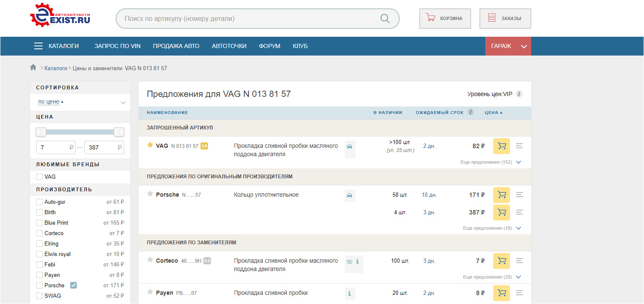Open the Заказы orders button
Image resolution: width=644 pixels, height=304 pixels.
505,18
